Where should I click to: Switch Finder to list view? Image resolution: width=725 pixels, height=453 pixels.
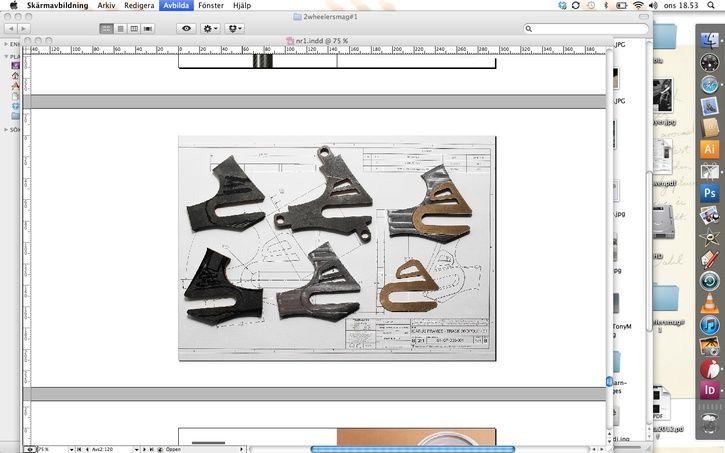click(x=120, y=29)
